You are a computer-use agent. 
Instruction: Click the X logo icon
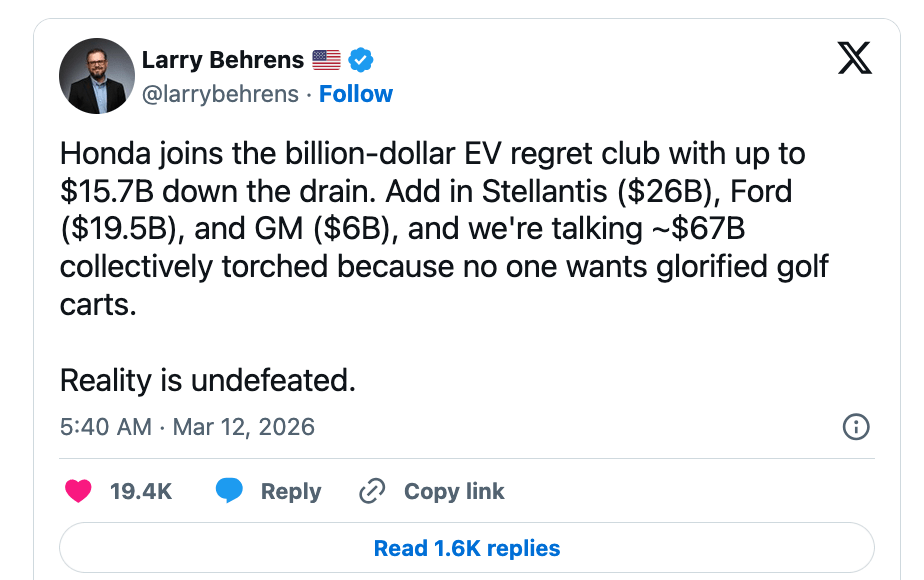854,60
